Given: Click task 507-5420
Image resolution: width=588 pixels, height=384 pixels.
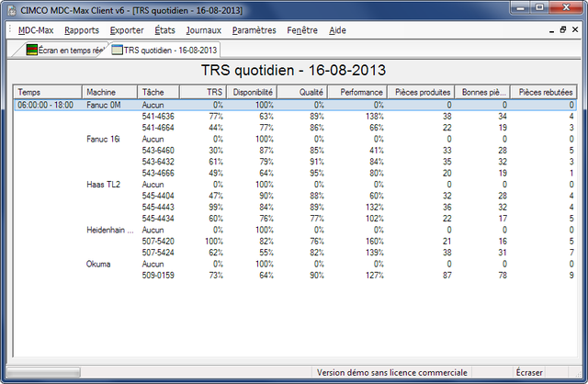Looking at the screenshot, I should (158, 241).
